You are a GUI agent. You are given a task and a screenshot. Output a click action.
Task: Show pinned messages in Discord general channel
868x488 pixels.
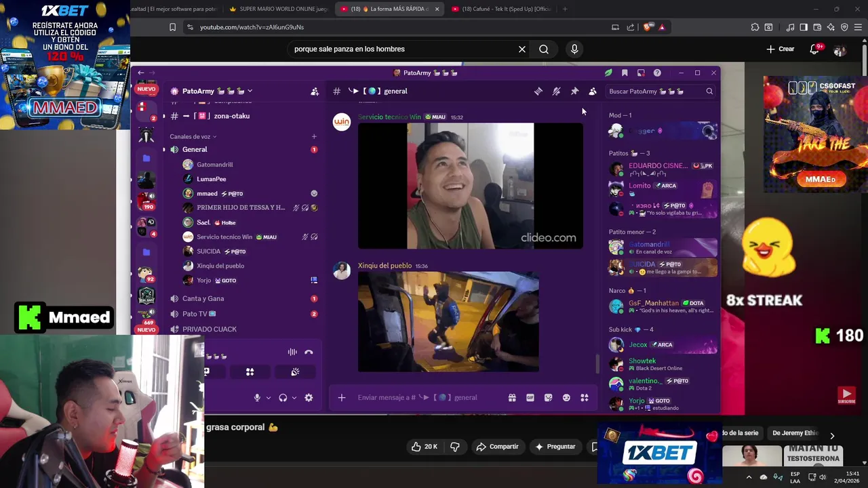coord(574,91)
